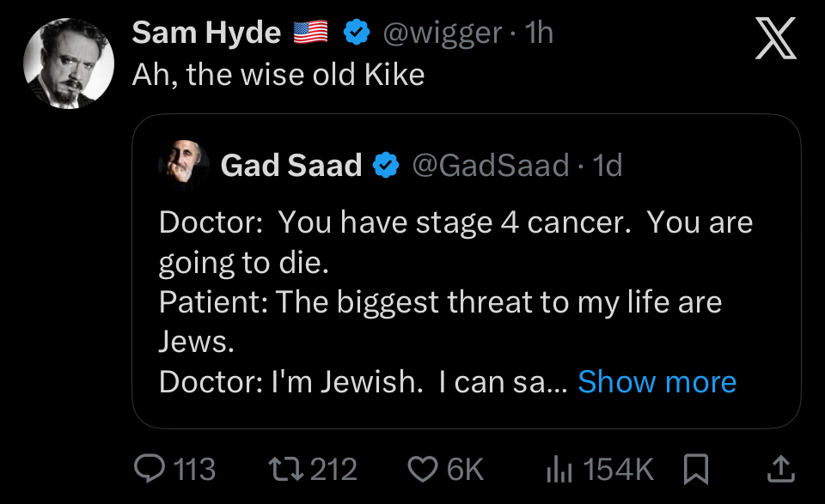Image resolution: width=825 pixels, height=504 pixels.
Task: Click the 1h timestamp on the post
Action: pyautogui.click(x=539, y=33)
